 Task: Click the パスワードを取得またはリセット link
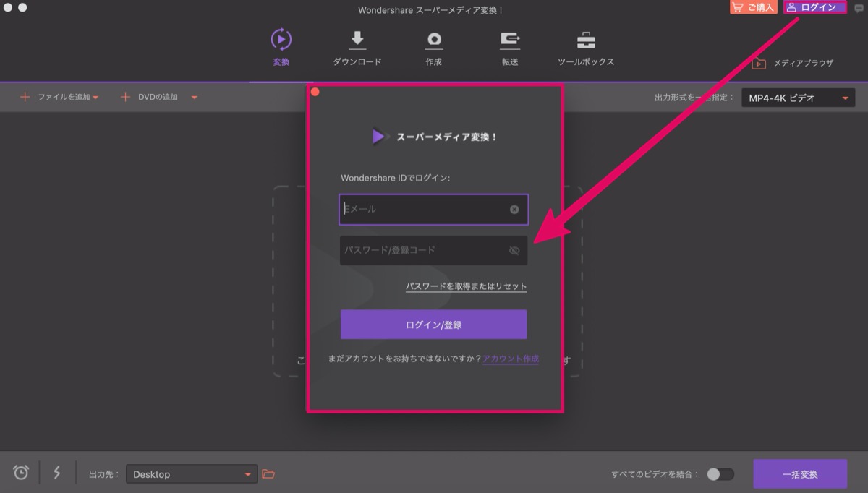[467, 286]
